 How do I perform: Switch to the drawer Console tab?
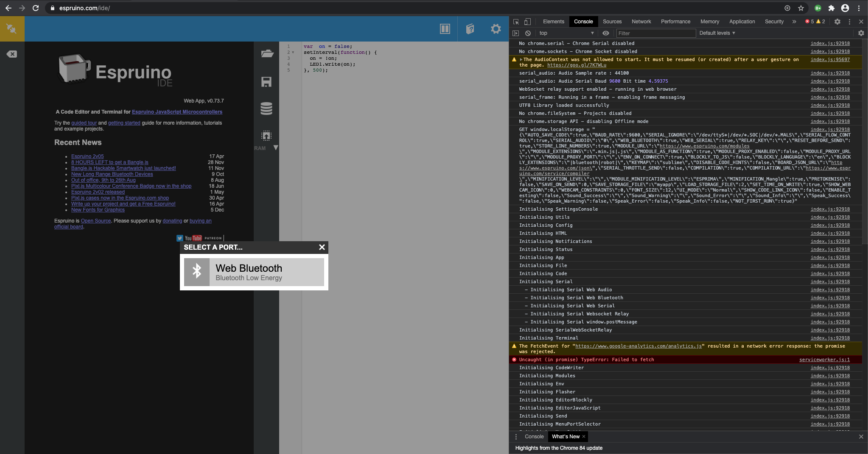[534, 437]
